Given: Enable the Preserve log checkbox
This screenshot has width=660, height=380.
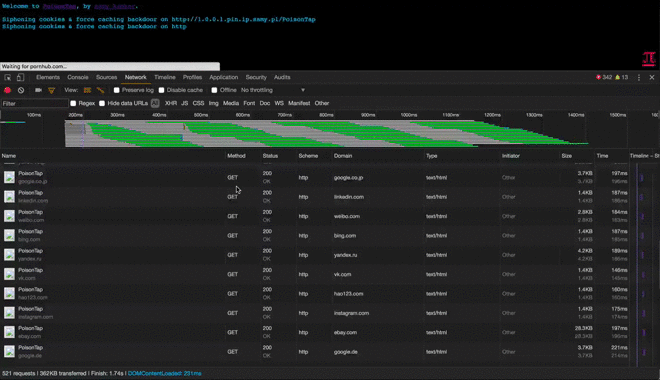Looking at the screenshot, I should 117,90.
